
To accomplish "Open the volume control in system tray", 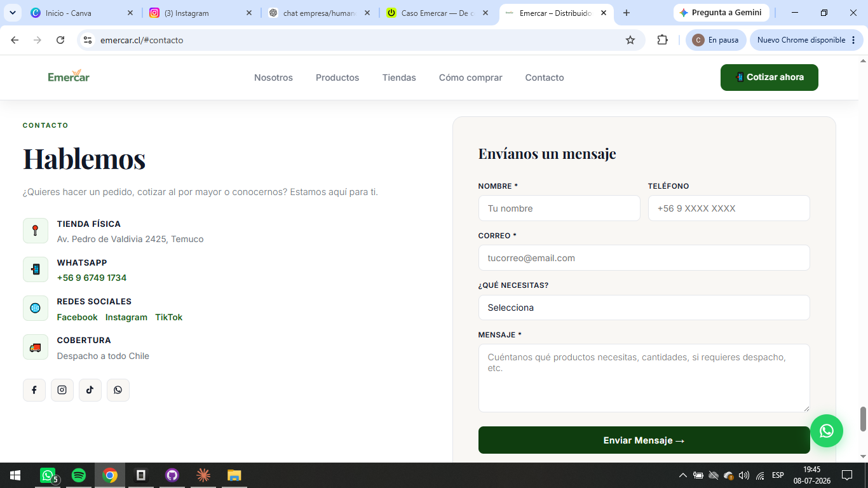I will tap(744, 475).
